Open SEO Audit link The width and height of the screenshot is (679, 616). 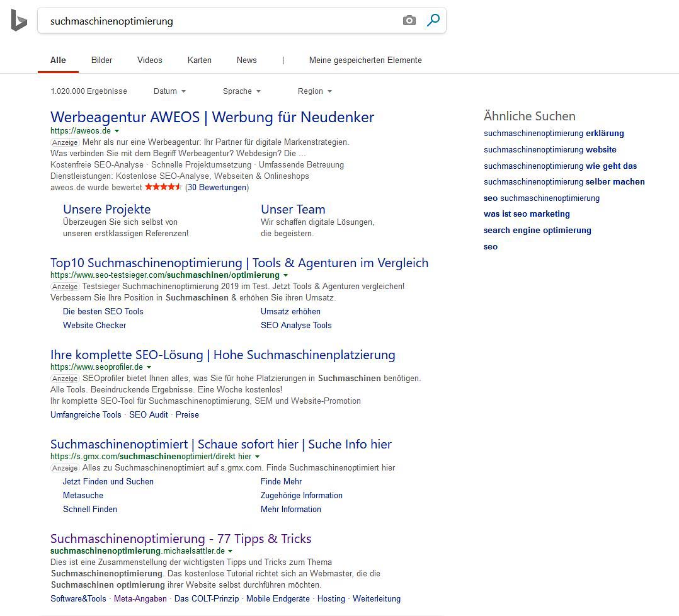click(149, 414)
